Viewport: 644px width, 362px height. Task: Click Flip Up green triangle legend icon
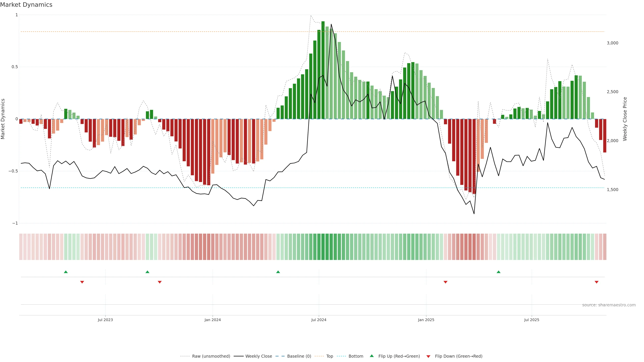click(x=372, y=356)
